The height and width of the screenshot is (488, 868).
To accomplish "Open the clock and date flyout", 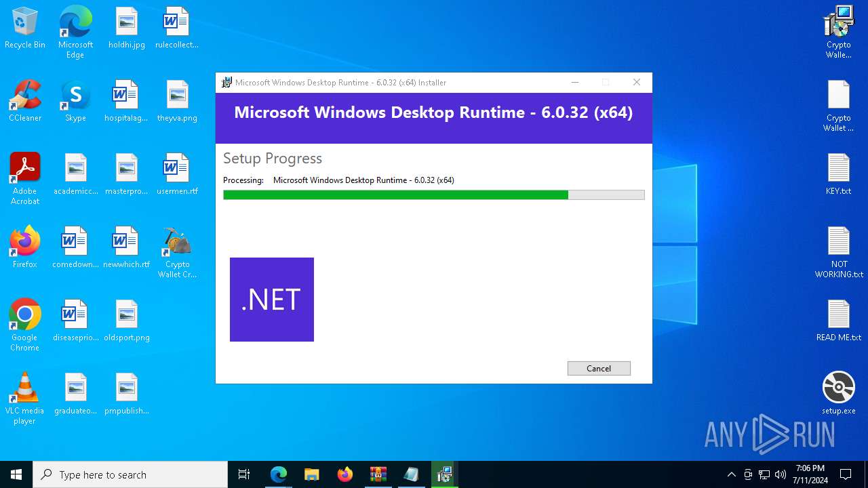I will 810,474.
